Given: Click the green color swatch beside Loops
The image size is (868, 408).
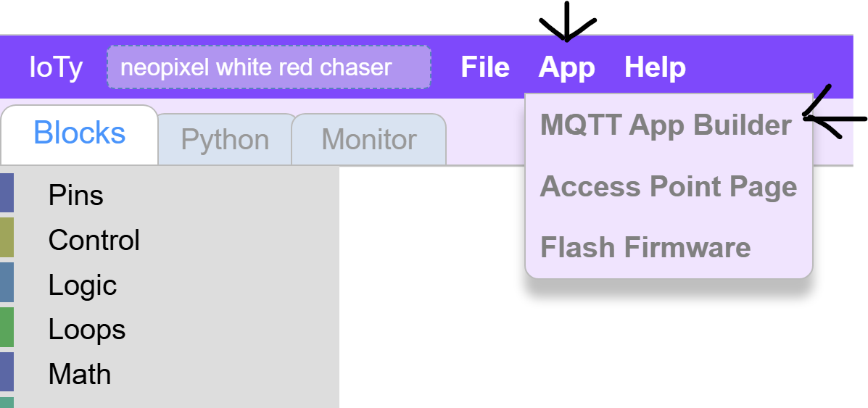Looking at the screenshot, I should coord(7,327).
